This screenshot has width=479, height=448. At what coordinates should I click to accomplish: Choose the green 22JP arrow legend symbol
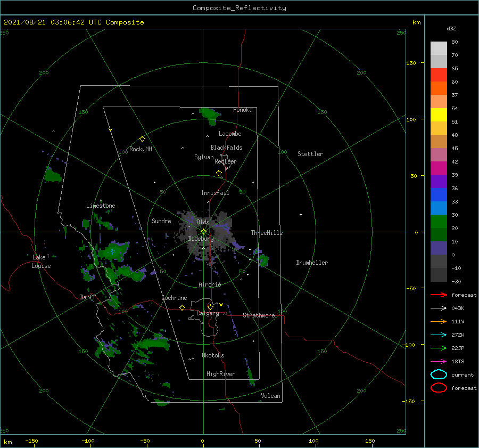pos(439,348)
